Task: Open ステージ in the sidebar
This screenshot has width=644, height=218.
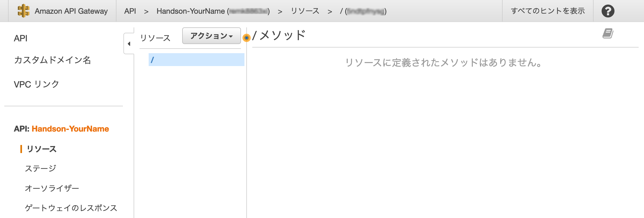Action: (x=41, y=169)
